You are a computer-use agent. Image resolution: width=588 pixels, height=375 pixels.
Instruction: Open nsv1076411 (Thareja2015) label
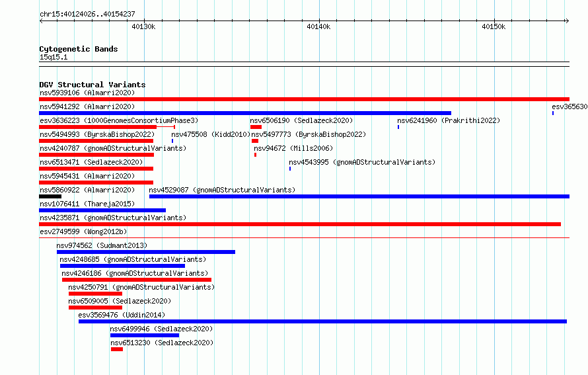pos(87,204)
